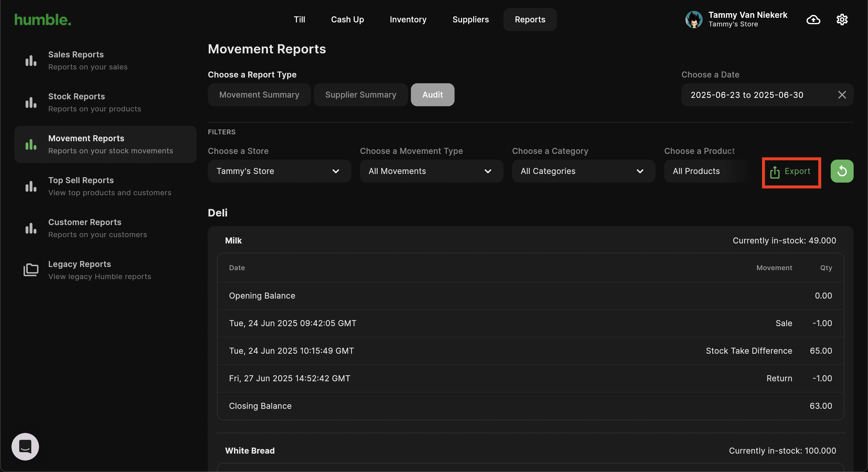Click the FILTERS section label
The image size is (868, 472).
click(x=222, y=132)
